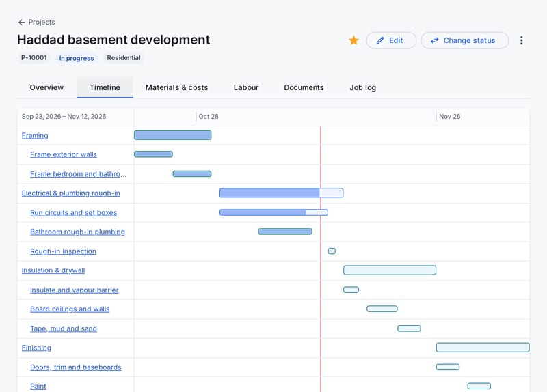Click the Frame bedroom and bathroom Gantt bar
The image size is (547, 392).
tap(192, 173)
